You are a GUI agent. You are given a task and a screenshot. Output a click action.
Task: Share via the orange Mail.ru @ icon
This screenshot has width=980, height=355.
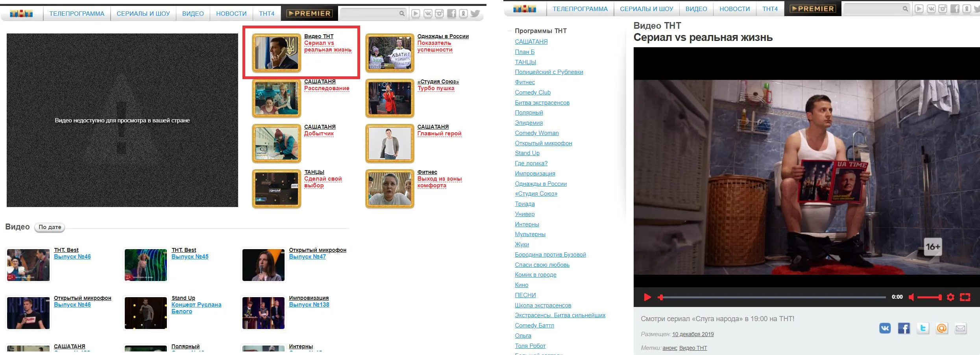pos(942,328)
